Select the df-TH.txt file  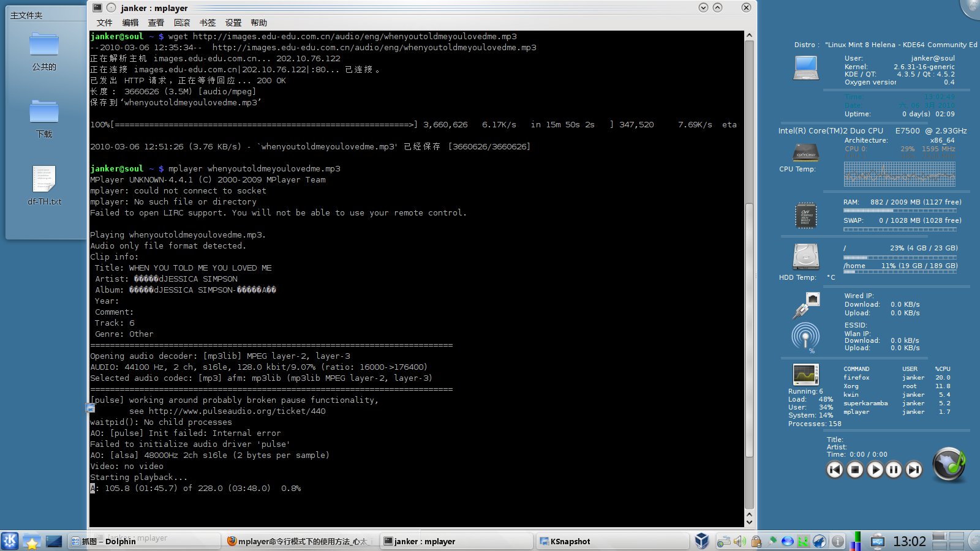[44, 185]
